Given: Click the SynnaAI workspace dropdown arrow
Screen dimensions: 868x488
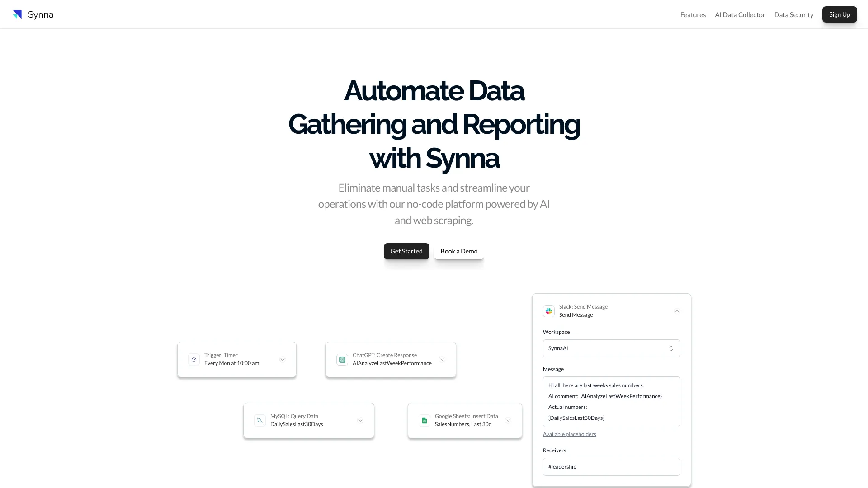Looking at the screenshot, I should (x=671, y=348).
